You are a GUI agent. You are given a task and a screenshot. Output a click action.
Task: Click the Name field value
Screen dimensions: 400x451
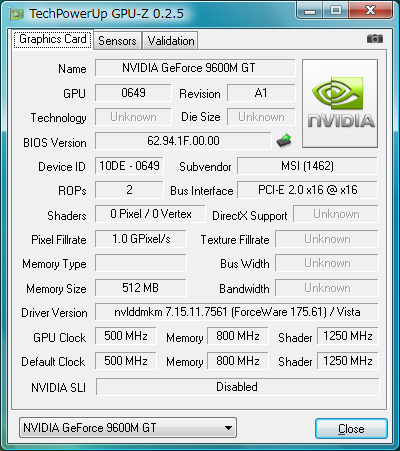tap(195, 68)
